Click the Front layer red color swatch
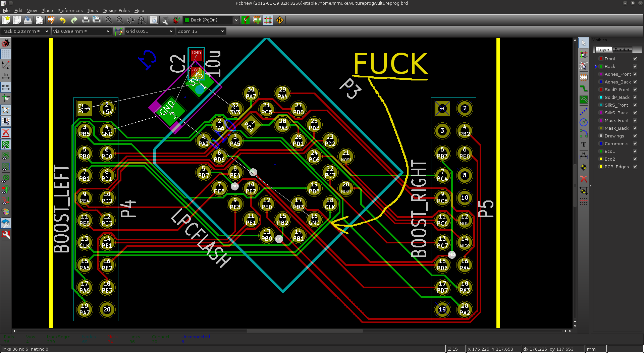 click(x=601, y=59)
